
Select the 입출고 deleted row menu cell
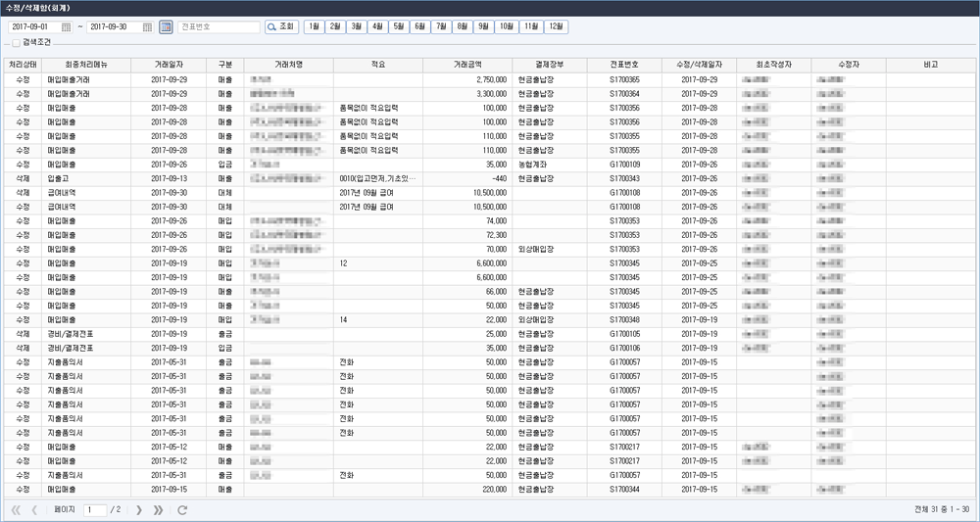[x=86, y=178]
